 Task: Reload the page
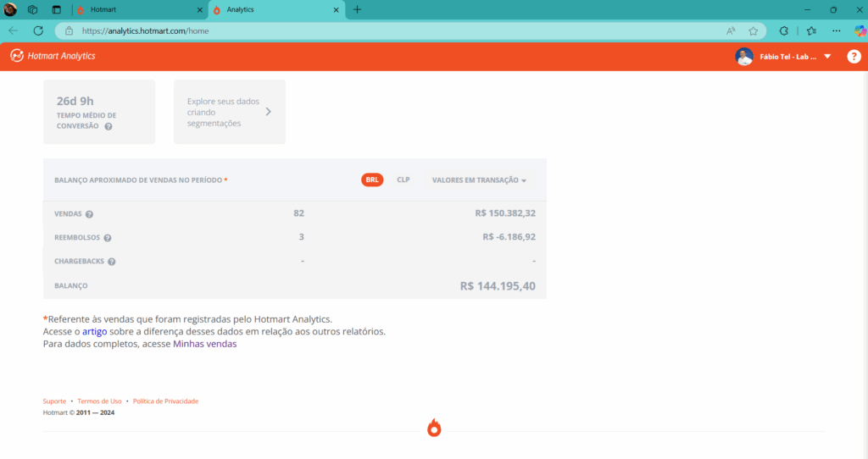coord(38,31)
